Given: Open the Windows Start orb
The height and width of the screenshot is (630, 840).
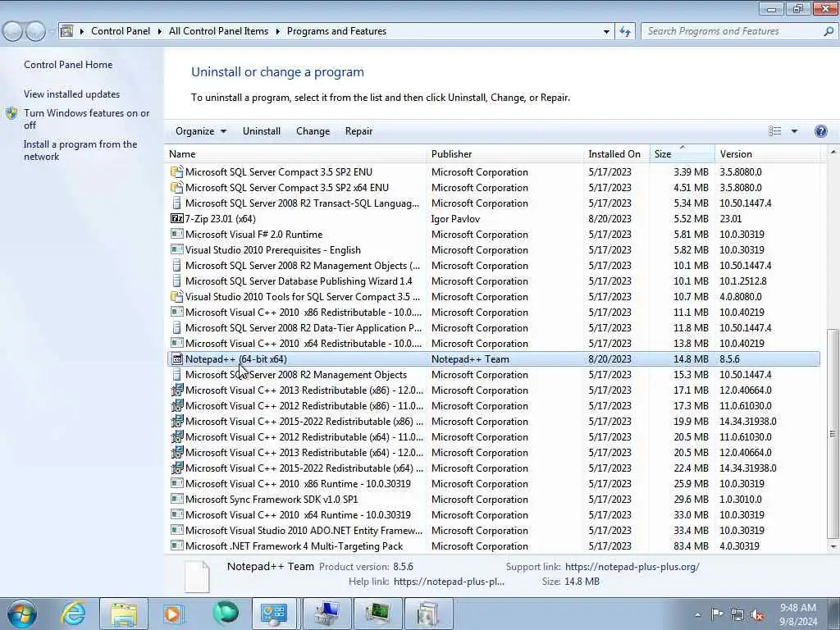Looking at the screenshot, I should click(x=22, y=614).
